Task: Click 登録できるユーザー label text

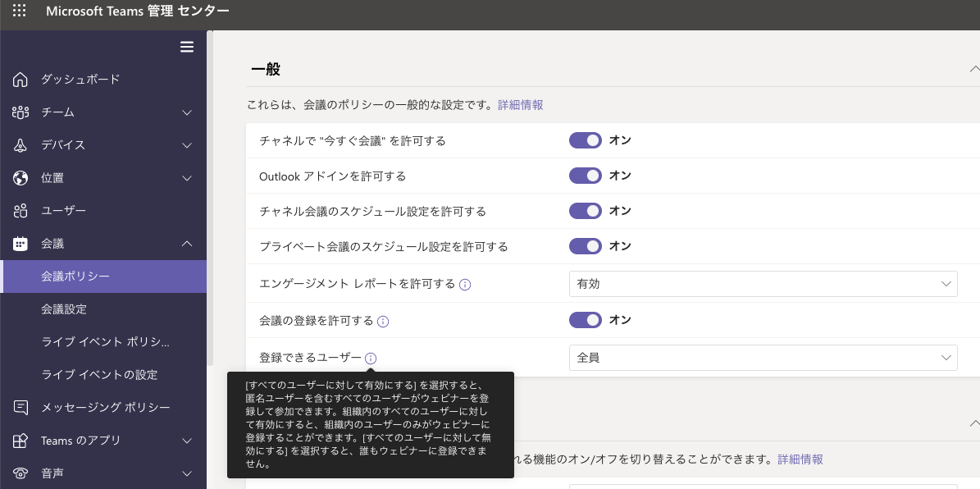Action: (310, 359)
